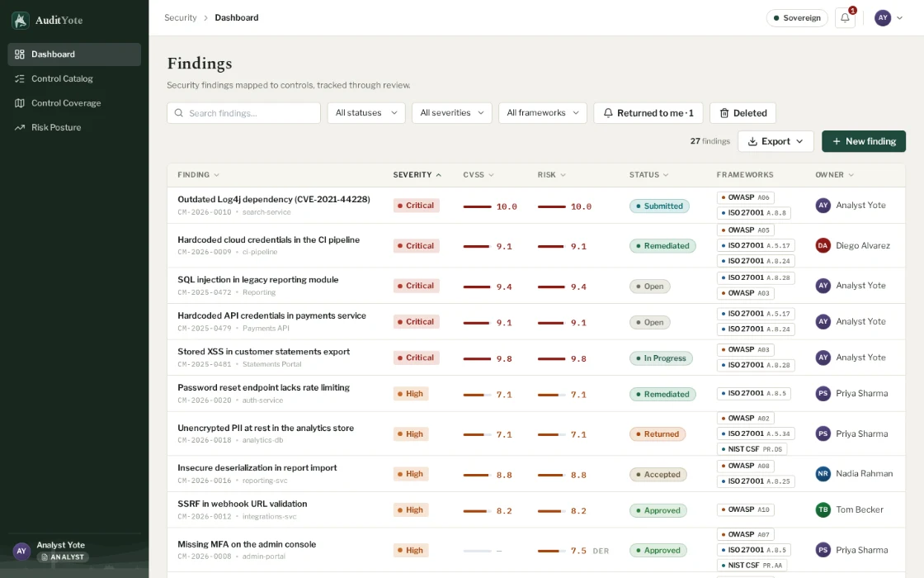Click Open status on SQL injection row

[649, 286]
